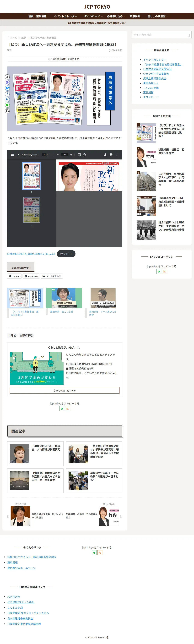Share via Facebook button
Viewport: 194px width, 644px height.
pyautogui.click(x=31, y=276)
